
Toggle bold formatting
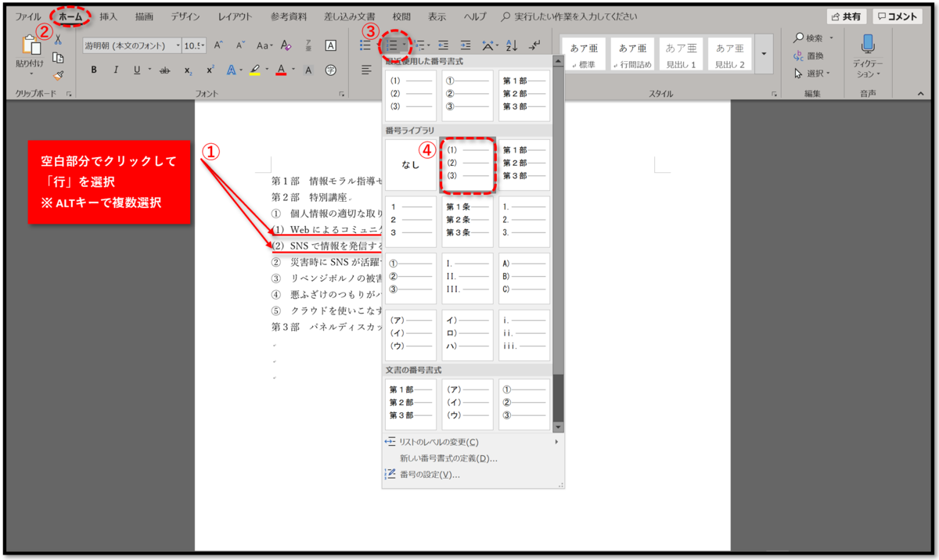click(x=94, y=70)
